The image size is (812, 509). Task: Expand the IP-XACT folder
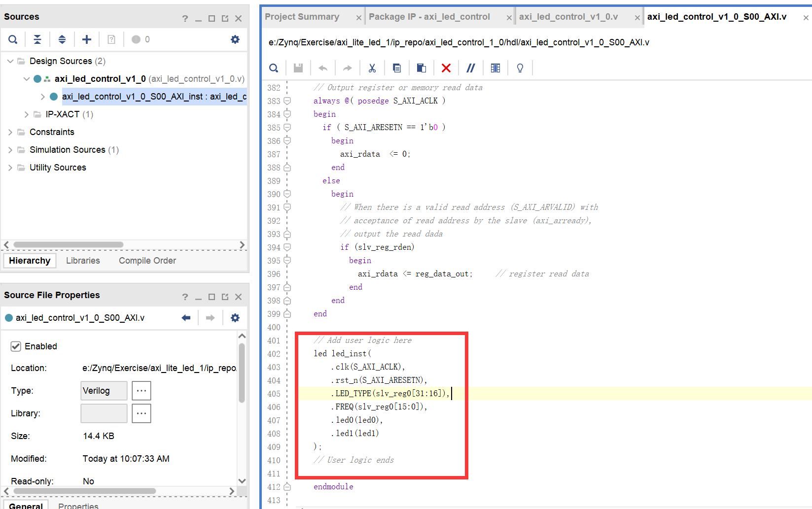[x=27, y=114]
